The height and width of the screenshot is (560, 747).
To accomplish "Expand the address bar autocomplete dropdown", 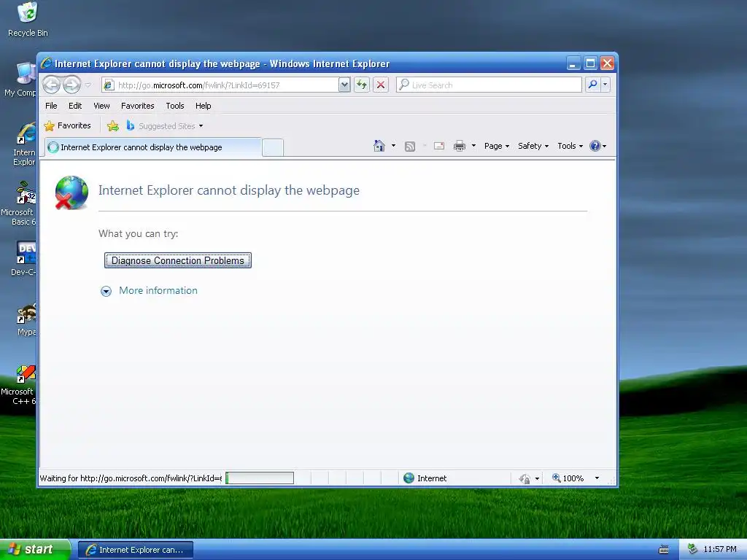I will [344, 85].
